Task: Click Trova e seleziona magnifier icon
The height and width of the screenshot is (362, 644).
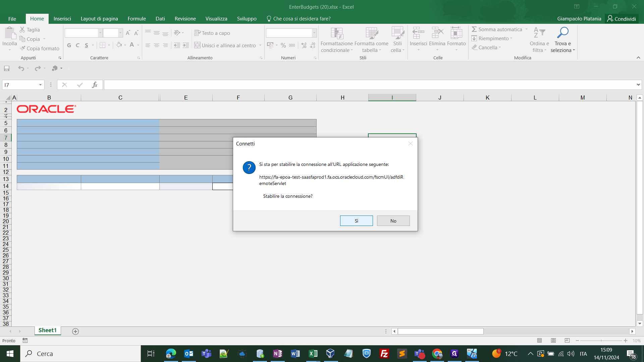Action: point(562,33)
